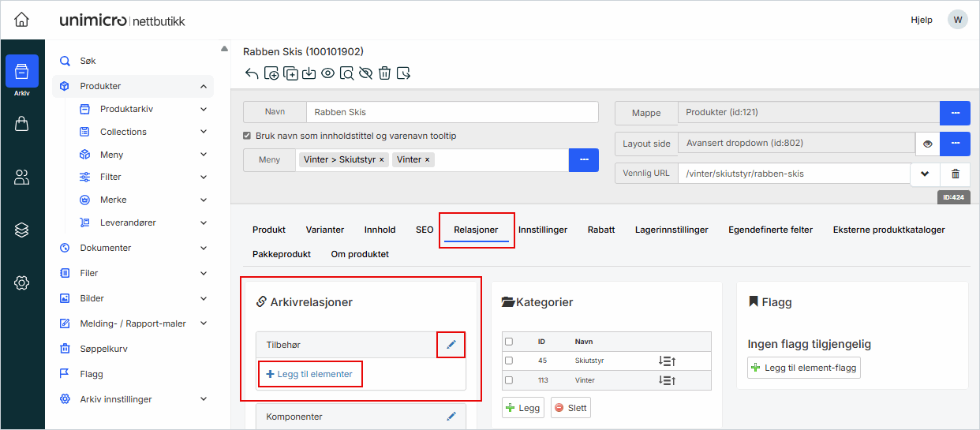This screenshot has height=430, width=980.
Task: Expand the Collections submenu
Action: [x=203, y=132]
